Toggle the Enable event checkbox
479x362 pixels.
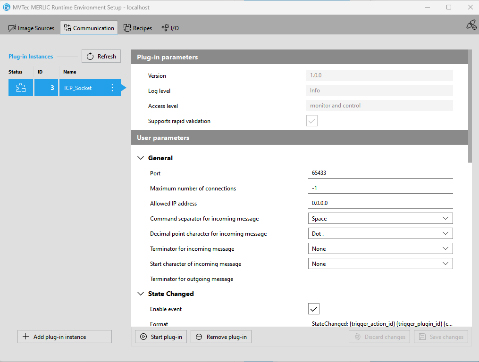(x=314, y=309)
